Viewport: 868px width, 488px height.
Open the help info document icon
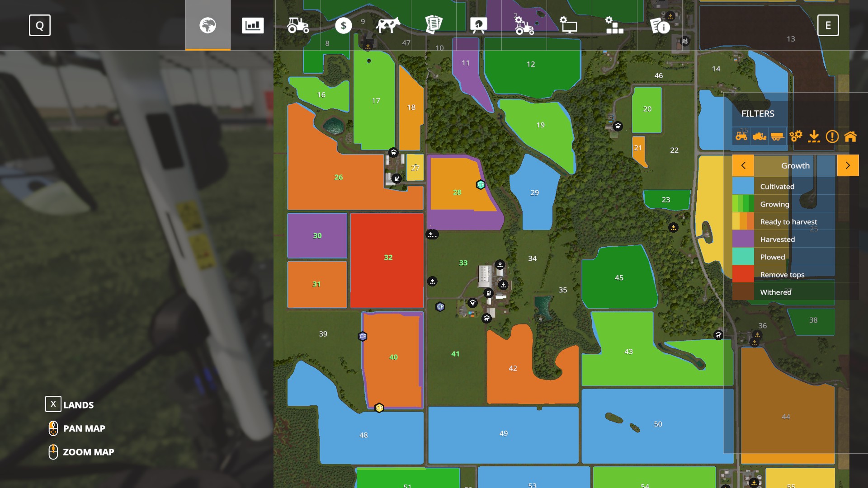[x=660, y=25]
